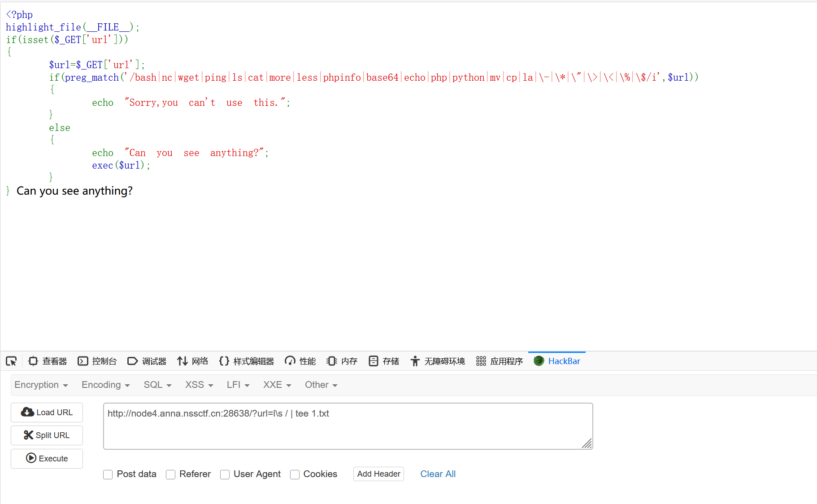Click the URL text area grip handle
817x504 pixels.
point(587,443)
